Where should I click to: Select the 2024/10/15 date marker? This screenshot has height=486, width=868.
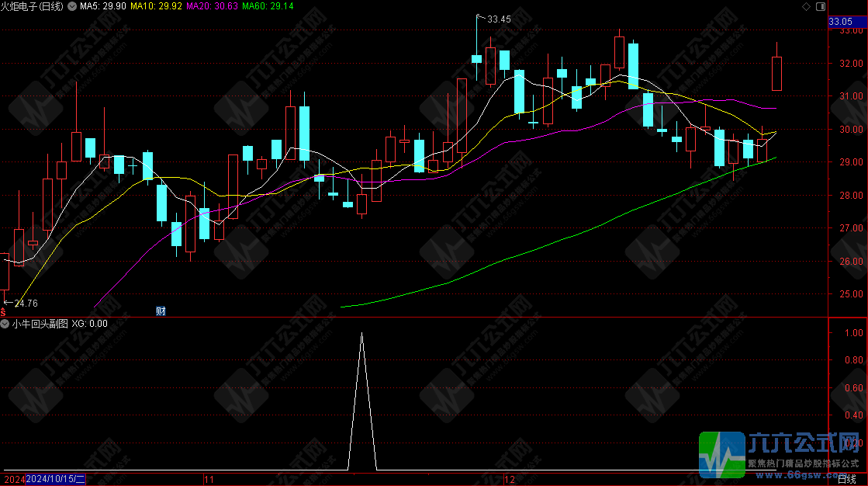point(55,480)
